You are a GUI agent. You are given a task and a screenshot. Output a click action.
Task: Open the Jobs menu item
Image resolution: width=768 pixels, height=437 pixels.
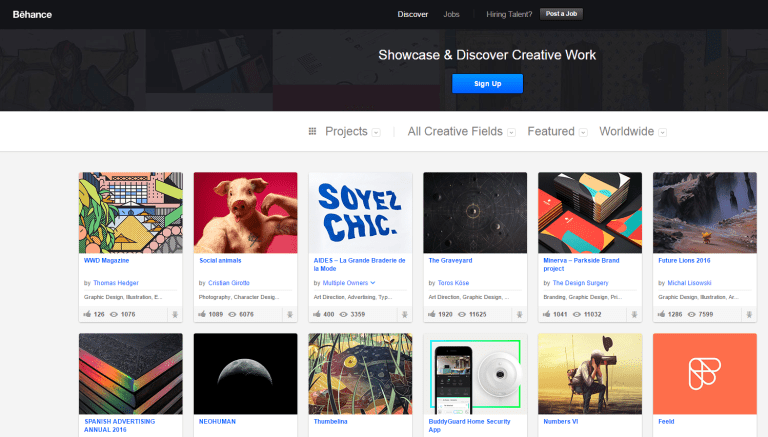coord(451,14)
